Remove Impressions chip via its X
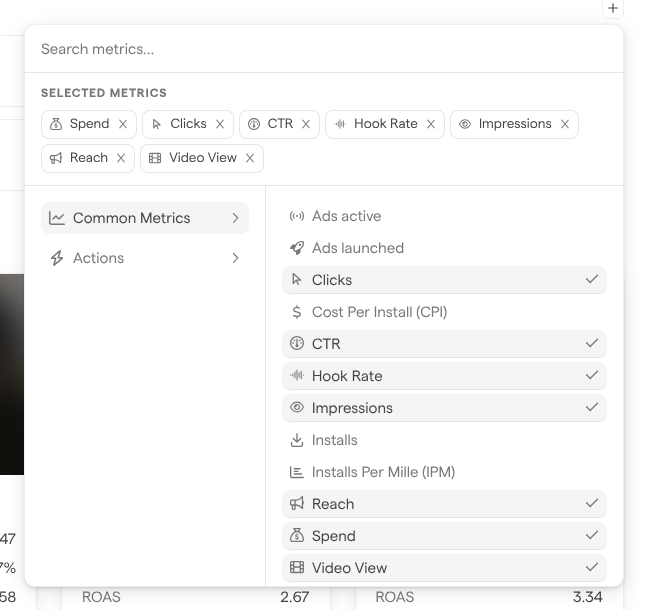Viewport: 648px width, 610px height. pyautogui.click(x=565, y=124)
